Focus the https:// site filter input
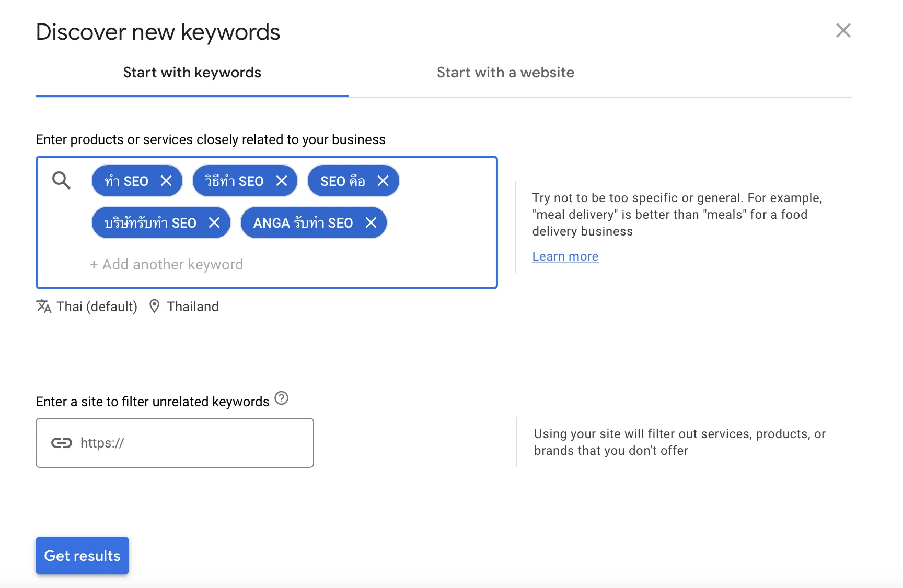903x588 pixels. click(x=175, y=443)
